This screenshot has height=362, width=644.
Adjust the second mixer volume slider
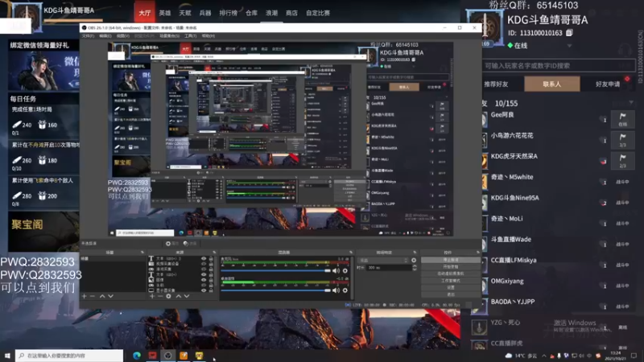point(275,290)
